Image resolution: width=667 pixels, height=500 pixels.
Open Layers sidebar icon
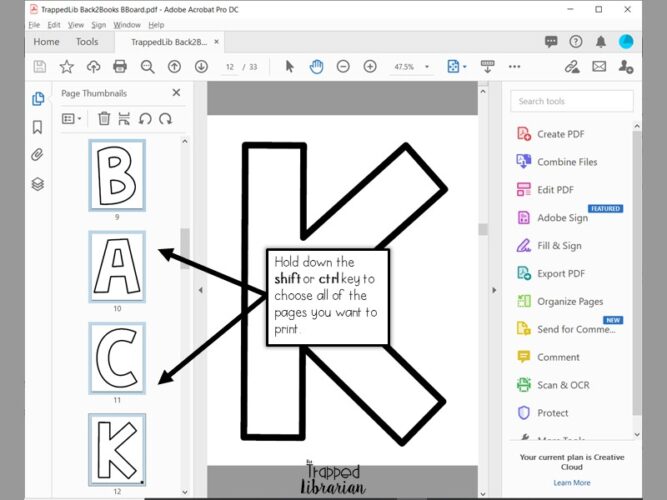click(37, 184)
